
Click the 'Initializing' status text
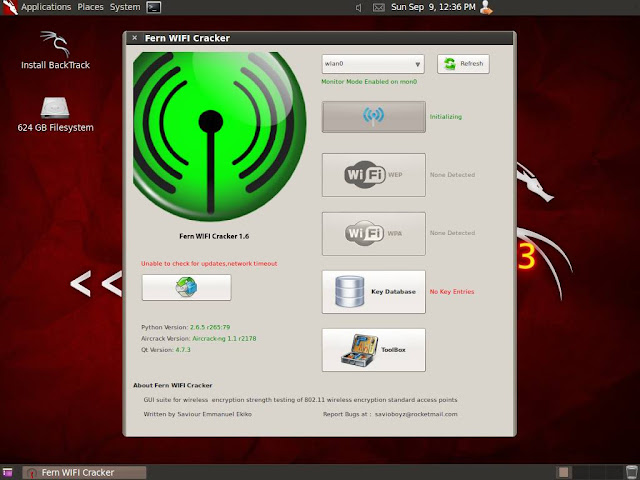point(446,117)
